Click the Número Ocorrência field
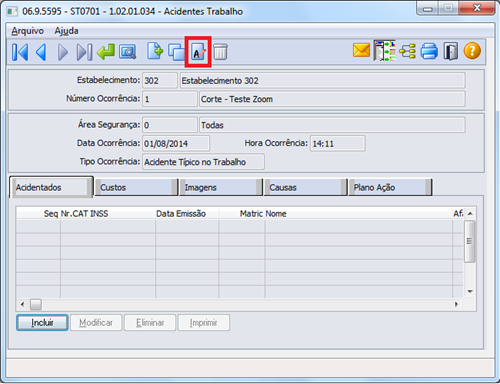 pyautogui.click(x=170, y=99)
